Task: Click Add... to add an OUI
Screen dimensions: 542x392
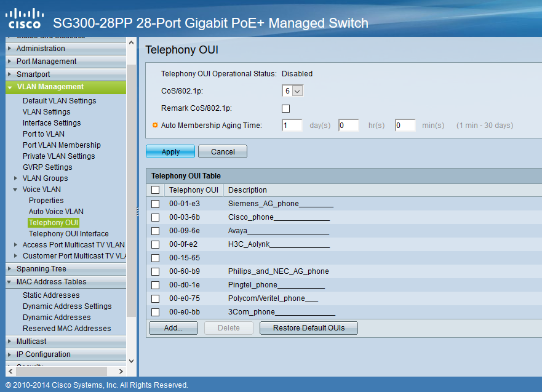Action: click(x=173, y=328)
